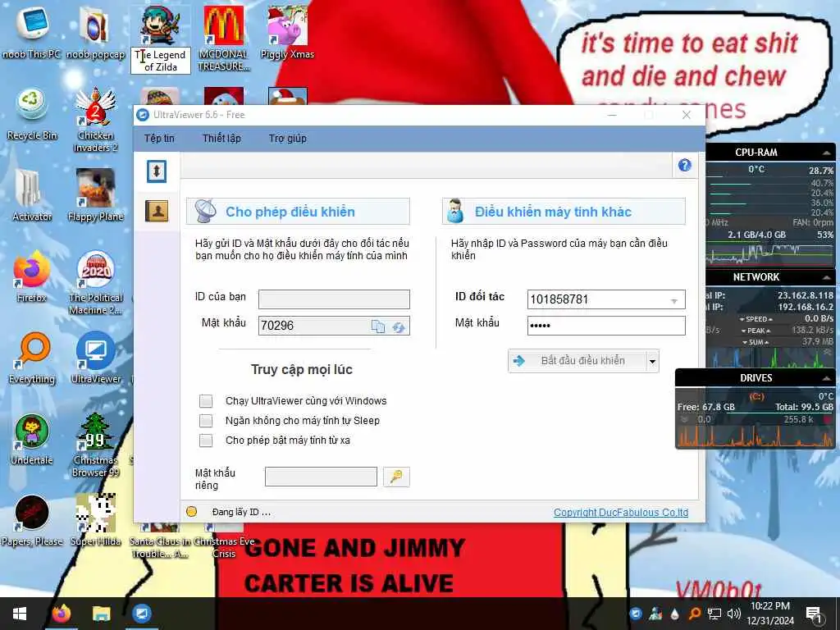
Task: Launch Super Hilda from desktop
Action: tap(95, 521)
